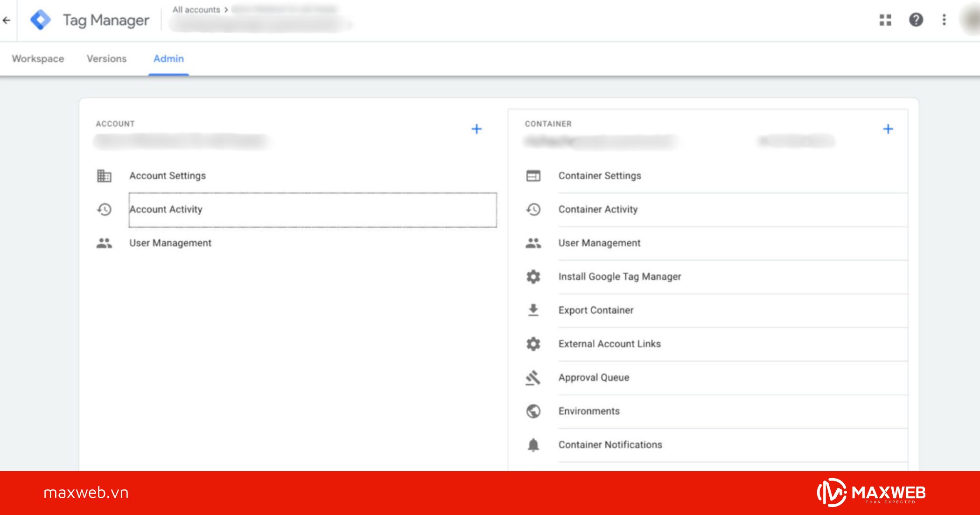This screenshot has height=515, width=980.
Task: Open Container Settings
Action: pyautogui.click(x=599, y=176)
